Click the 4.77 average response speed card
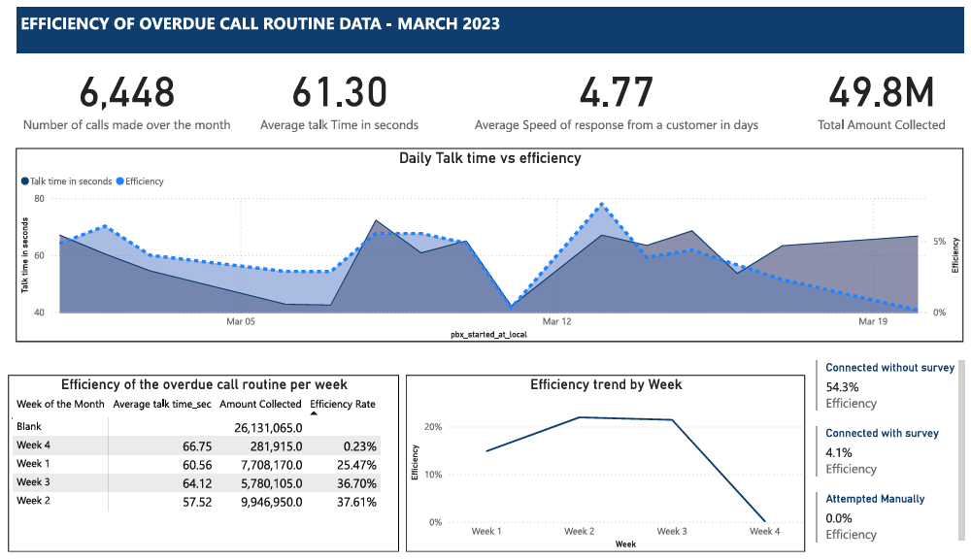This screenshot has width=971, height=560. coord(616,102)
